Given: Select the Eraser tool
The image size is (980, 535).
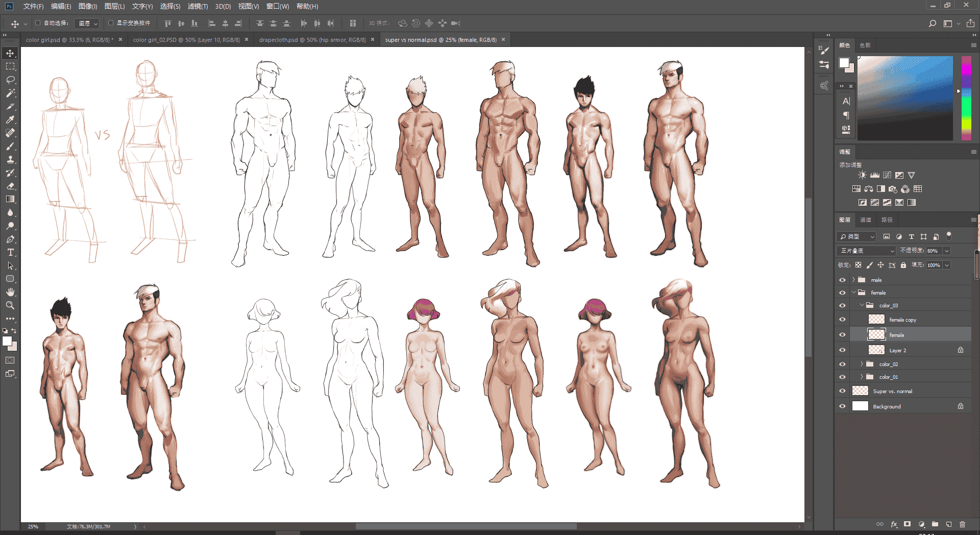Looking at the screenshot, I should 10,186.
